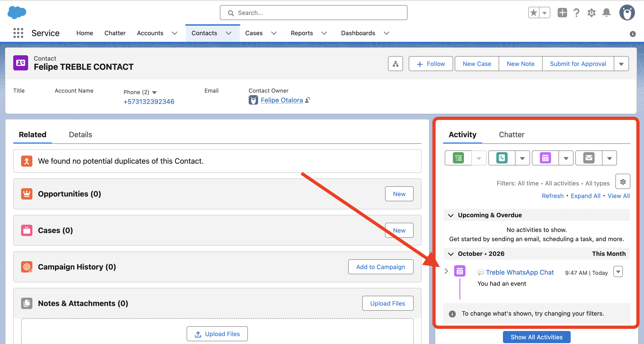Screen dimensions: 644x344
Task: Switch to the Chatter tab in the activity panel
Action: pyautogui.click(x=511, y=134)
